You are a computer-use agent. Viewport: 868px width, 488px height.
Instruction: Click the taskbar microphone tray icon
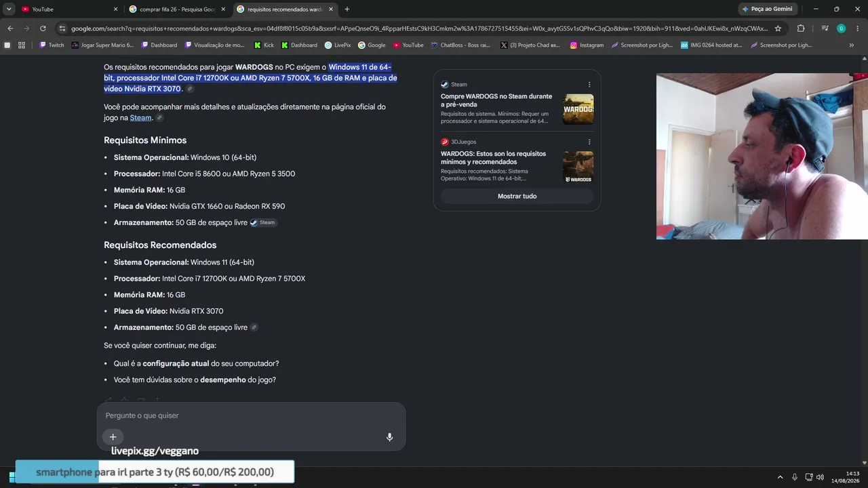coord(795,477)
